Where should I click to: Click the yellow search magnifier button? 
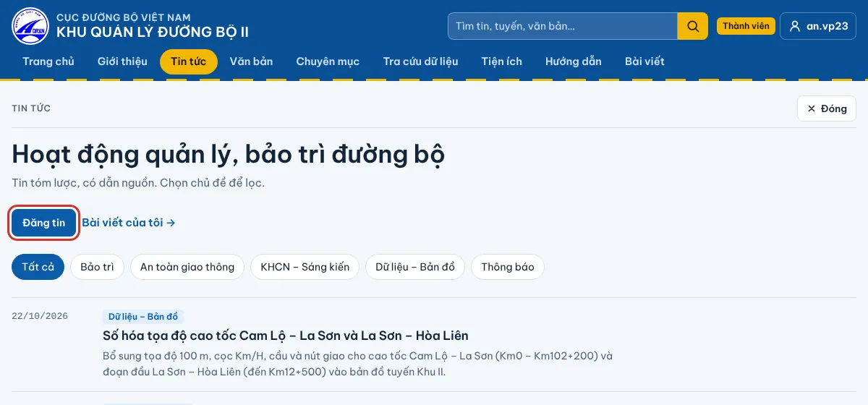pyautogui.click(x=692, y=26)
